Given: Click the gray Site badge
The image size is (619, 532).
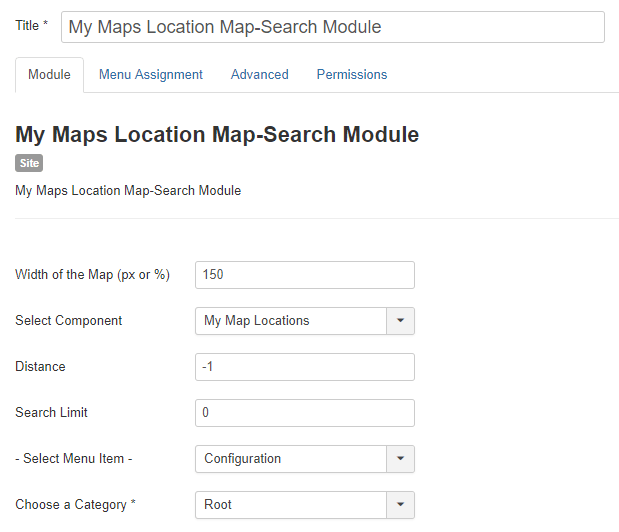Looking at the screenshot, I should click(29, 163).
